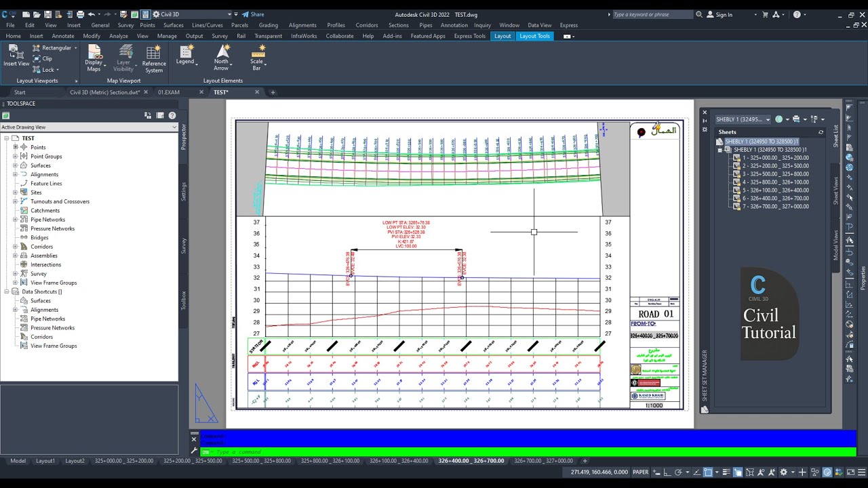Viewport: 868px width, 488px height.
Task: Click the Sign In button
Action: (x=719, y=14)
